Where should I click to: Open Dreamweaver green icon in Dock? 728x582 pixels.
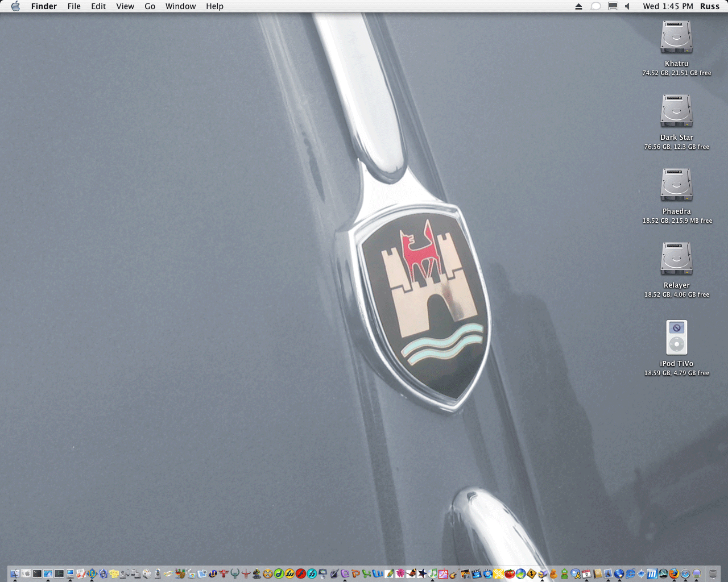(x=279, y=573)
